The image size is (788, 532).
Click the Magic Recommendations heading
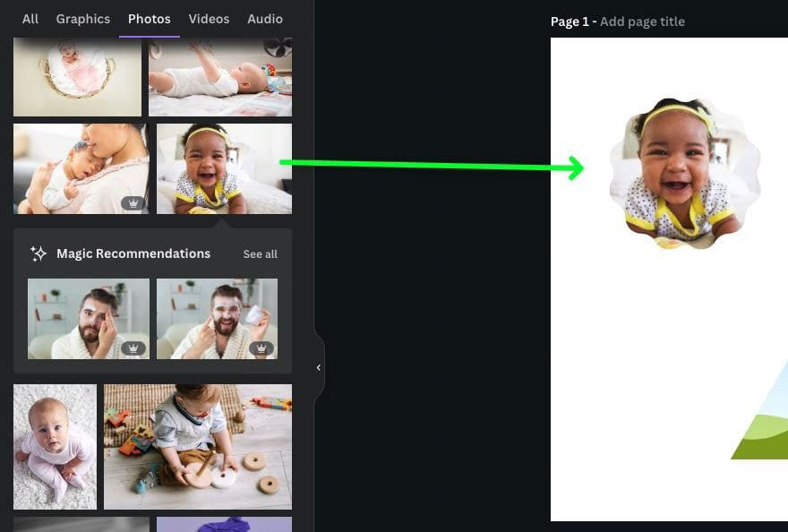(x=133, y=253)
